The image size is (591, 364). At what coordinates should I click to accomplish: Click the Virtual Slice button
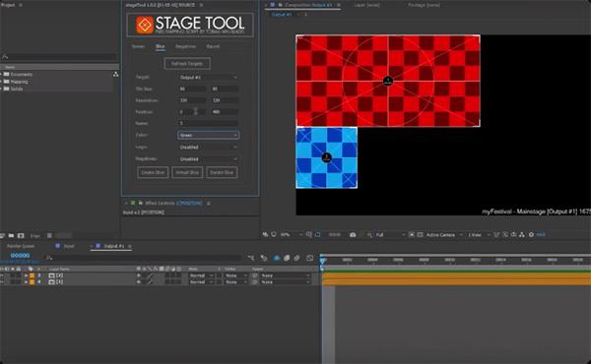[187, 172]
